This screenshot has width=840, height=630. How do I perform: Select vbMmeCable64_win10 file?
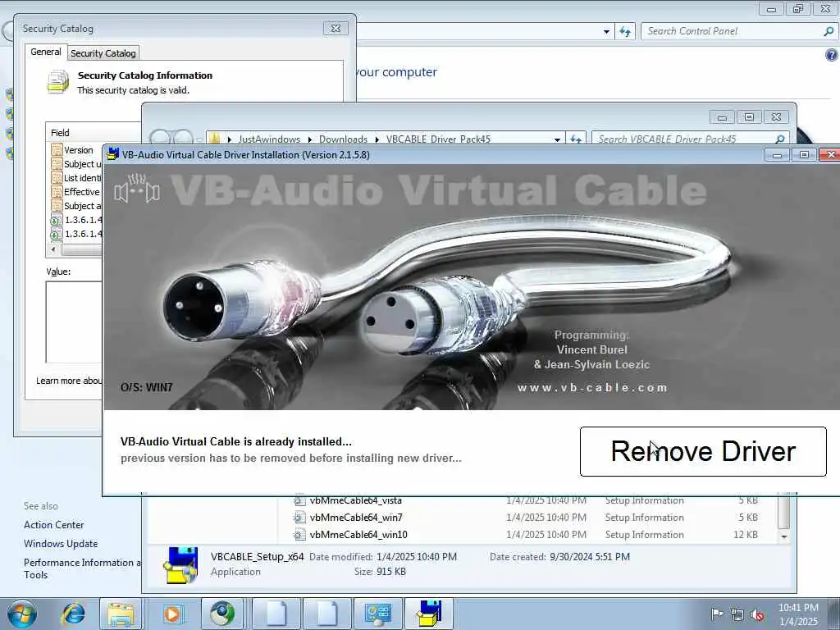tap(358, 535)
